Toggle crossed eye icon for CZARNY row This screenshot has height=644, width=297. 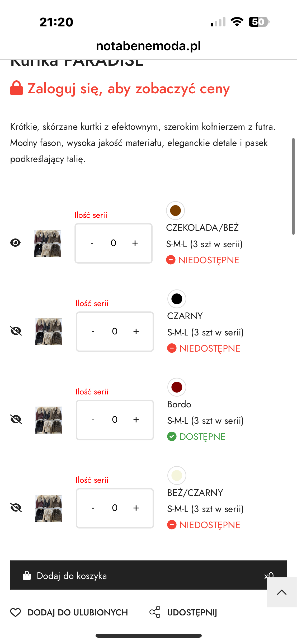(16, 331)
